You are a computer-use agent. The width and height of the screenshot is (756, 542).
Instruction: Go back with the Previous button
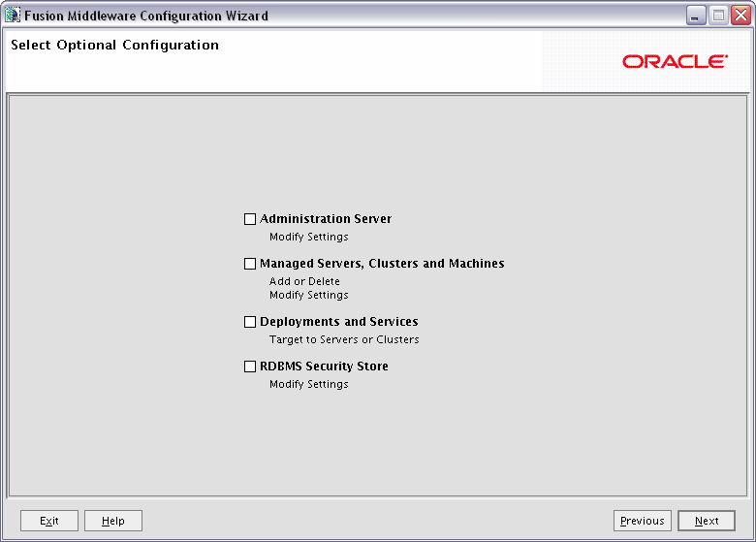pos(643,521)
